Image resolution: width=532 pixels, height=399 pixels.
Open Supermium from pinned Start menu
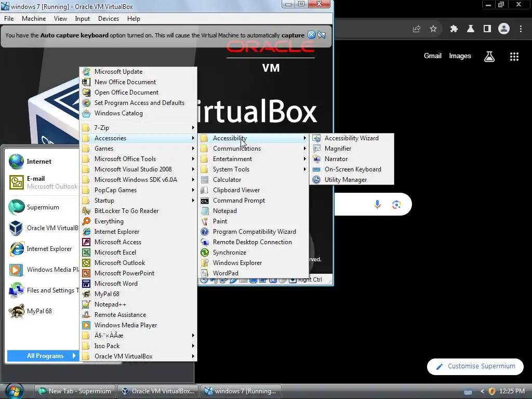(x=43, y=207)
